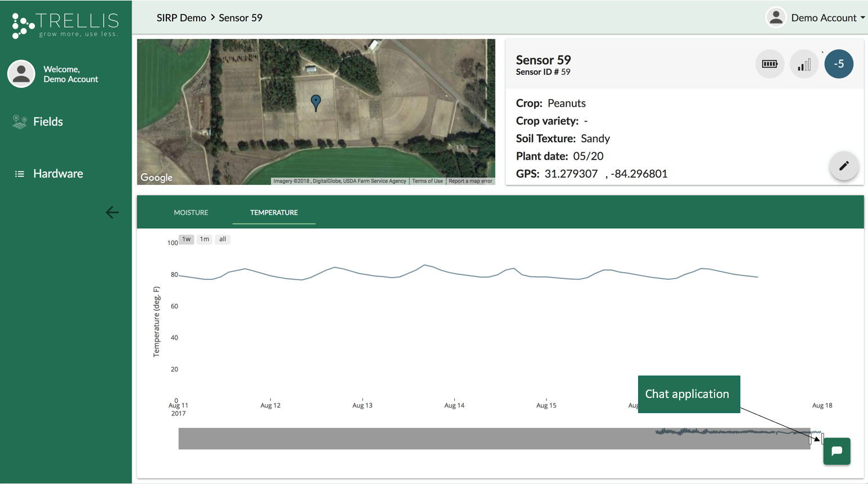
Task: Click the Trellis logo
Action: click(65, 25)
